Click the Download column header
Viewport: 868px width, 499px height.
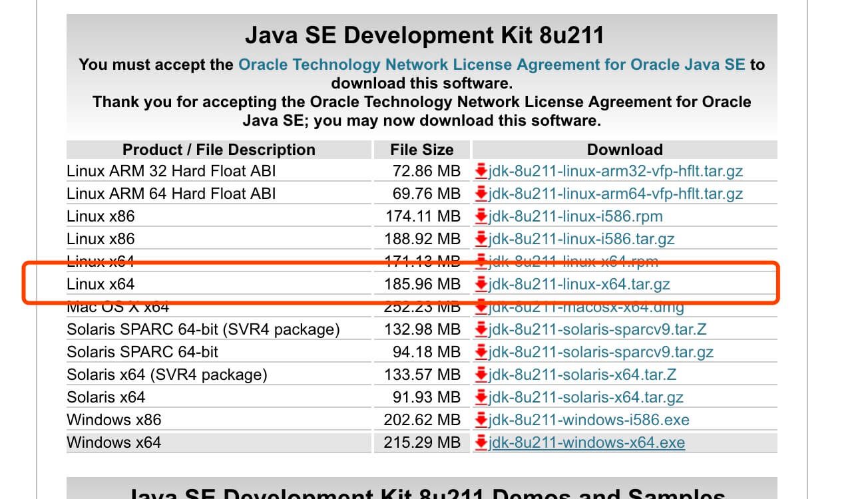pyautogui.click(x=625, y=150)
